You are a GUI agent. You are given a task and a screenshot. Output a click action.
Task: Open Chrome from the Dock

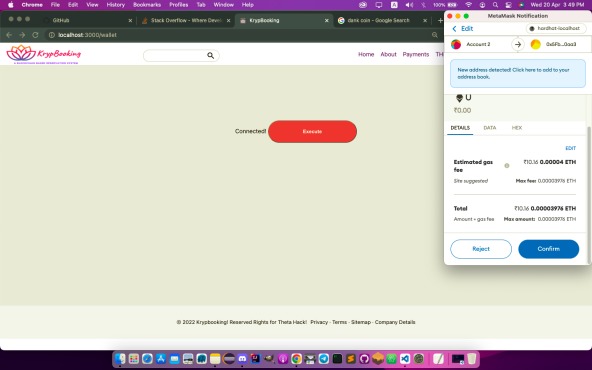(296, 358)
